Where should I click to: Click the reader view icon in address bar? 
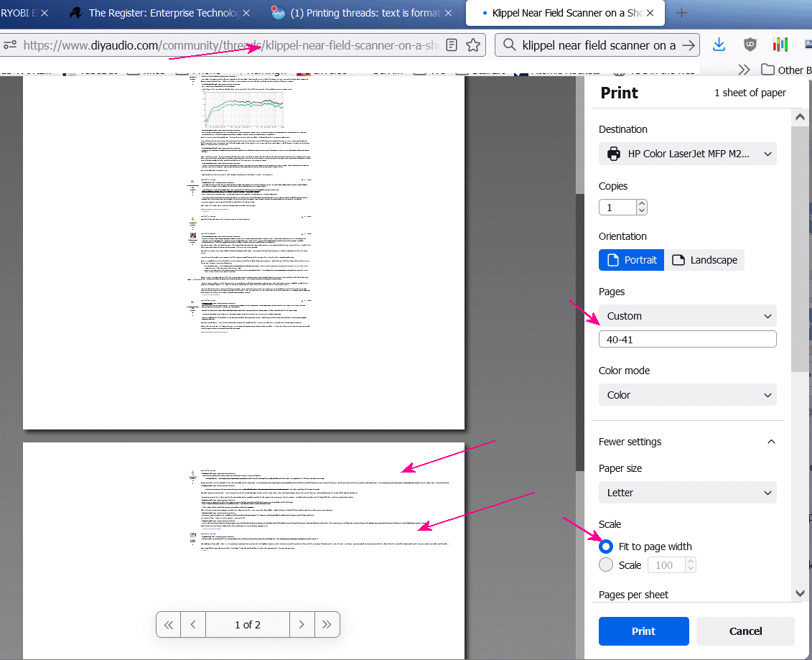452,45
